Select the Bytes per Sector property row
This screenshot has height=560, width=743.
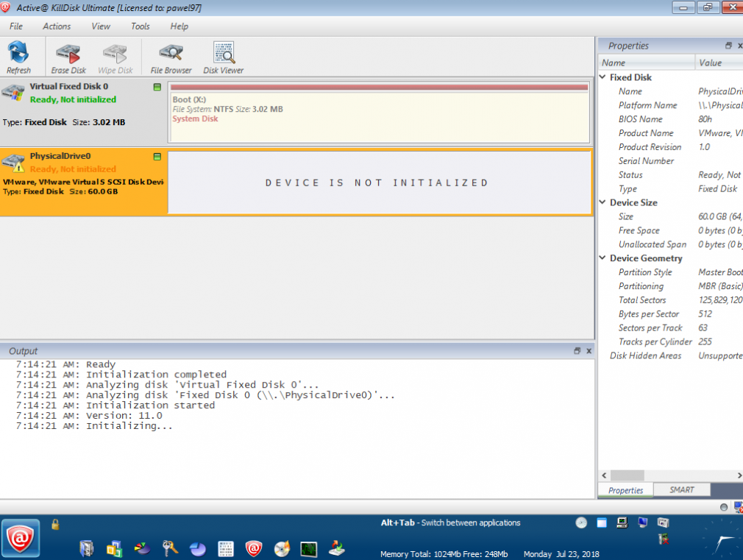tap(670, 314)
